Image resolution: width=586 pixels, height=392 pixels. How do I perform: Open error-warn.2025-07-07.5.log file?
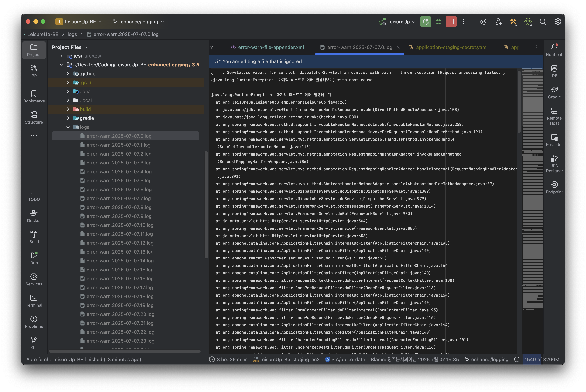tap(119, 180)
